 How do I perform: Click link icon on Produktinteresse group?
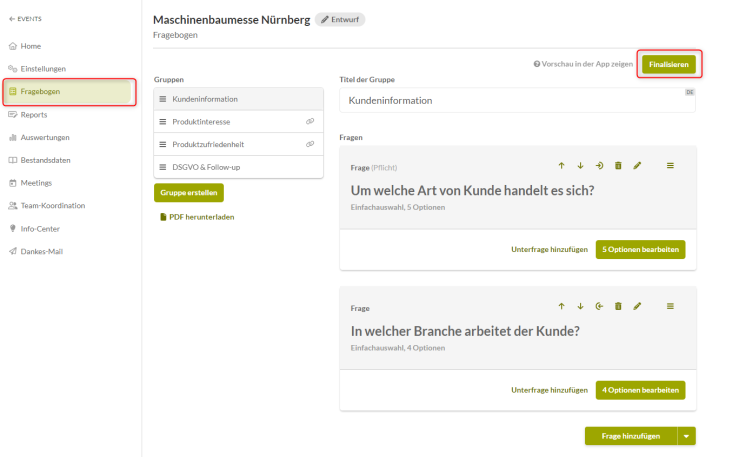[x=310, y=121]
